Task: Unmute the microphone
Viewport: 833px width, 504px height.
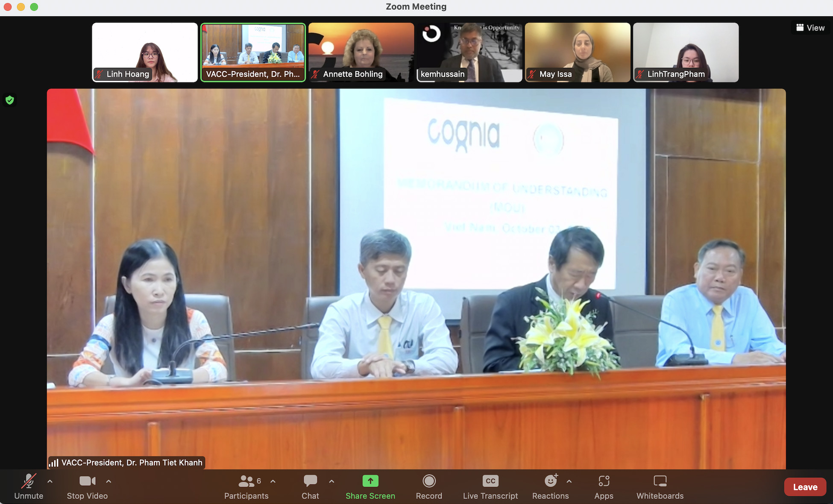Action: tap(29, 486)
